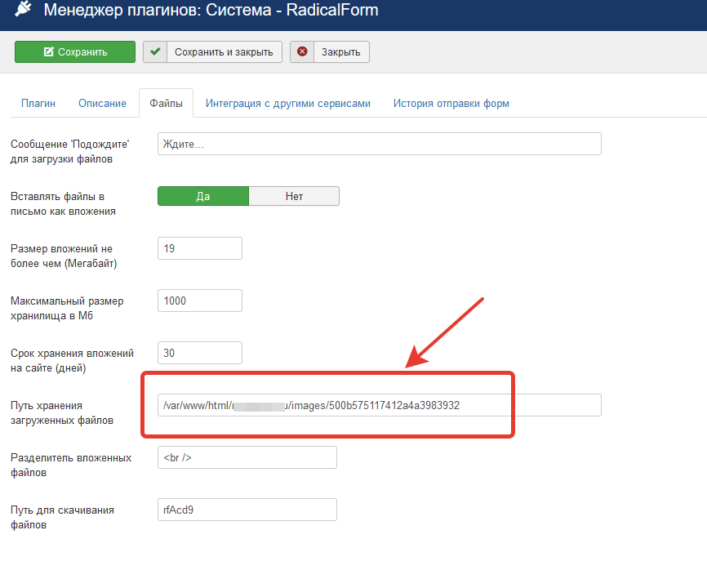707x588 pixels.
Task: Click the red cancel icon beside Закрыть
Action: coord(302,51)
